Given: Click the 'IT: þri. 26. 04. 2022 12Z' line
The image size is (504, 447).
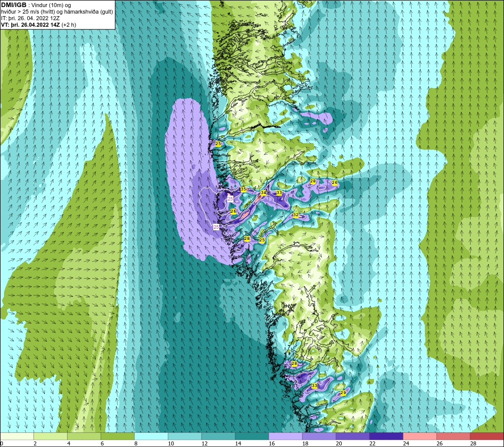Looking at the screenshot, I should tap(30, 18).
